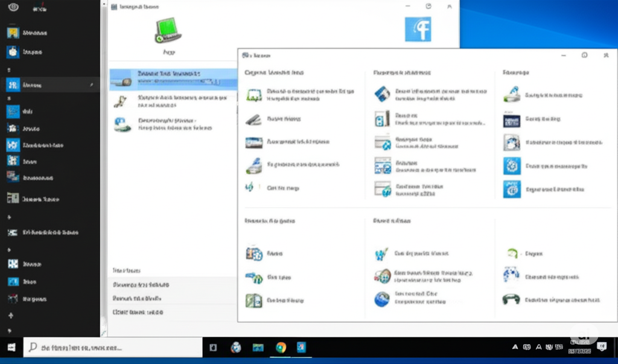
Task: Open the yellow tile app in the Start menu
Action: point(13,33)
